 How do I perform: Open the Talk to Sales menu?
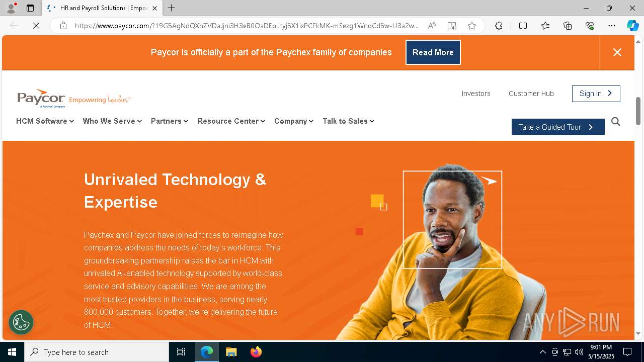(x=348, y=121)
